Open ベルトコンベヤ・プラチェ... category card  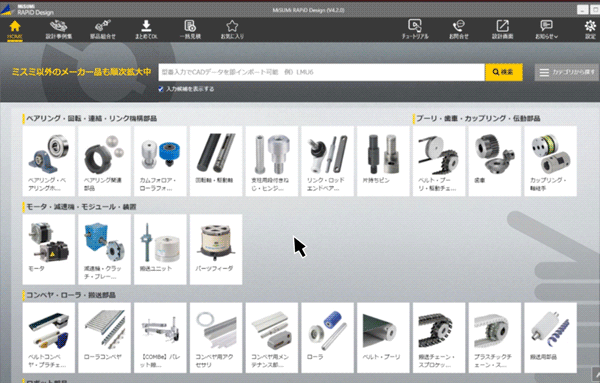(x=49, y=338)
